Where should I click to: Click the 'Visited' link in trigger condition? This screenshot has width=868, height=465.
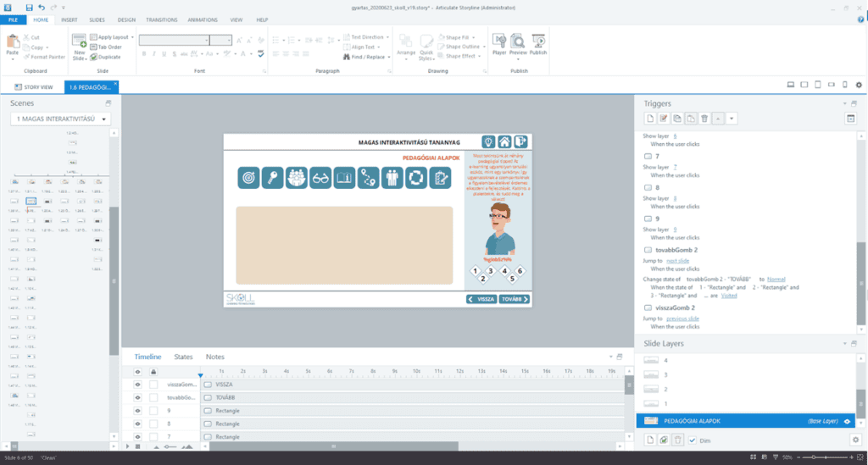(729, 296)
